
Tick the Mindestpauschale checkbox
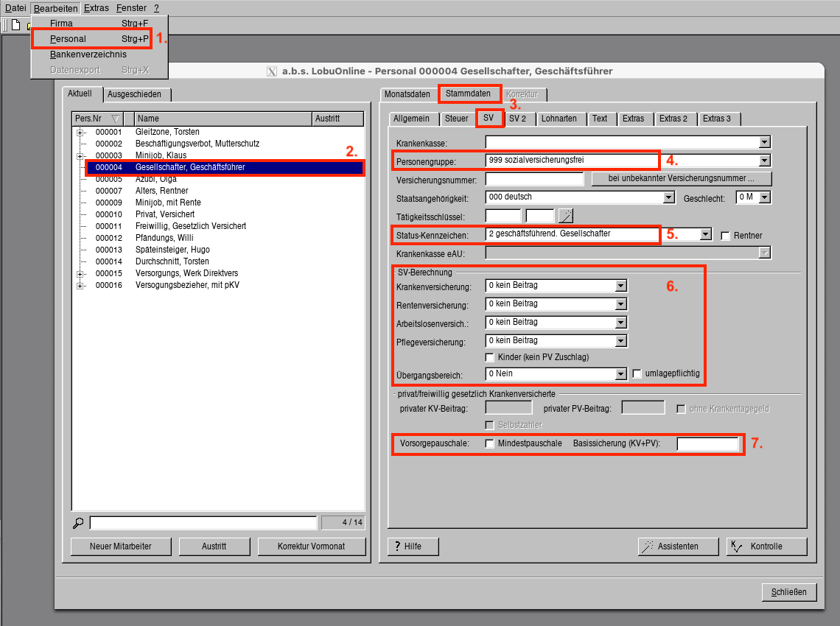pos(490,443)
